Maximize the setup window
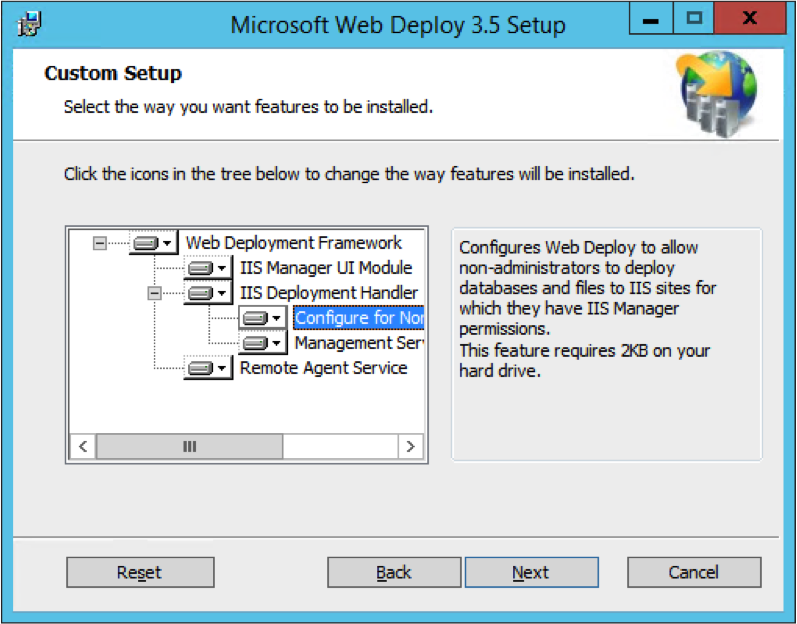Screen dimensions: 797x624 (694, 19)
